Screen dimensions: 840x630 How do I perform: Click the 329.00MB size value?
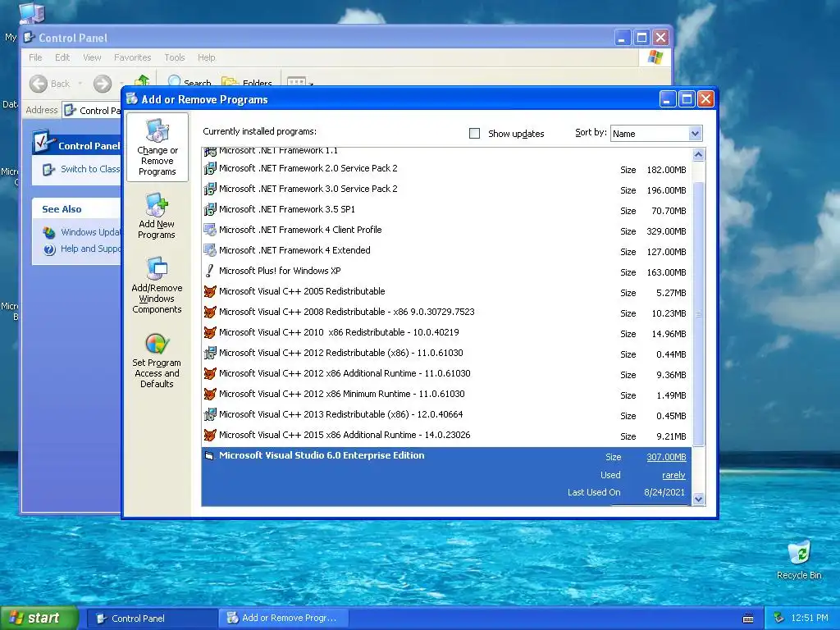coord(666,231)
